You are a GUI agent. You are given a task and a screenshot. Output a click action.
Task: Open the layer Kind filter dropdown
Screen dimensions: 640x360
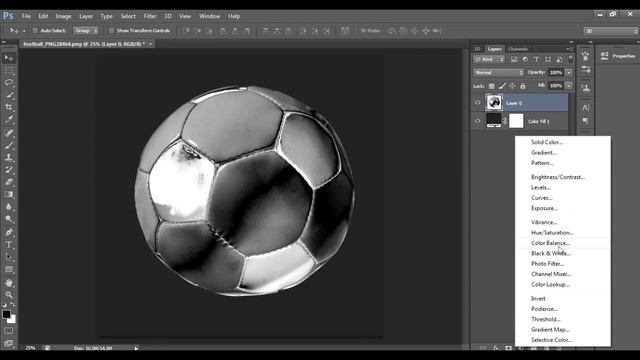coord(489,60)
